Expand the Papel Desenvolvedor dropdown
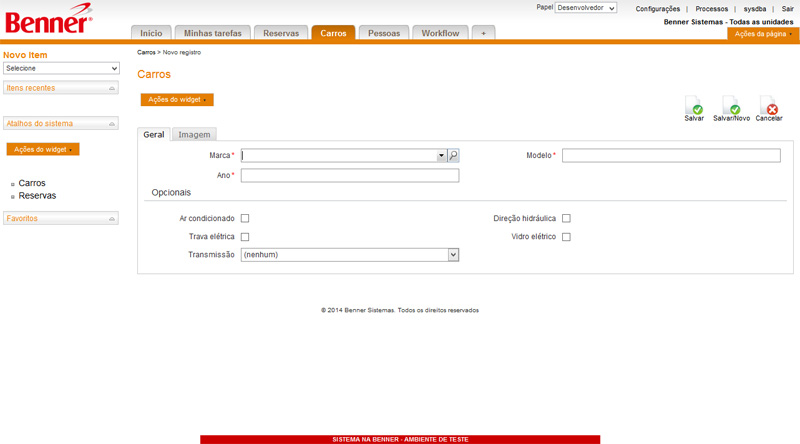The width and height of the screenshot is (800, 444). (586, 8)
